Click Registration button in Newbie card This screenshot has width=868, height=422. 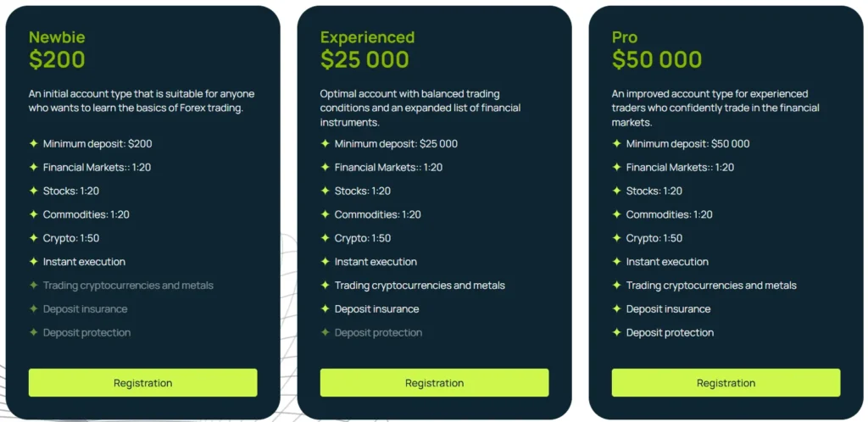142,383
